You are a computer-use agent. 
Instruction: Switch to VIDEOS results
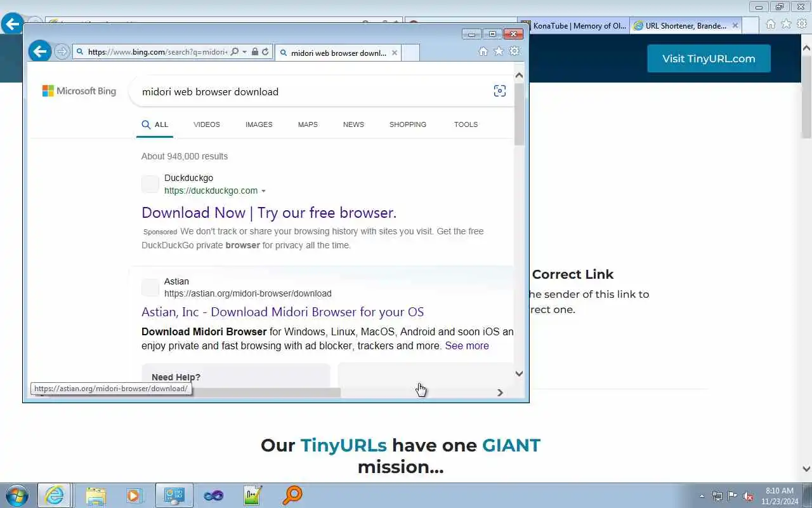[x=207, y=124]
